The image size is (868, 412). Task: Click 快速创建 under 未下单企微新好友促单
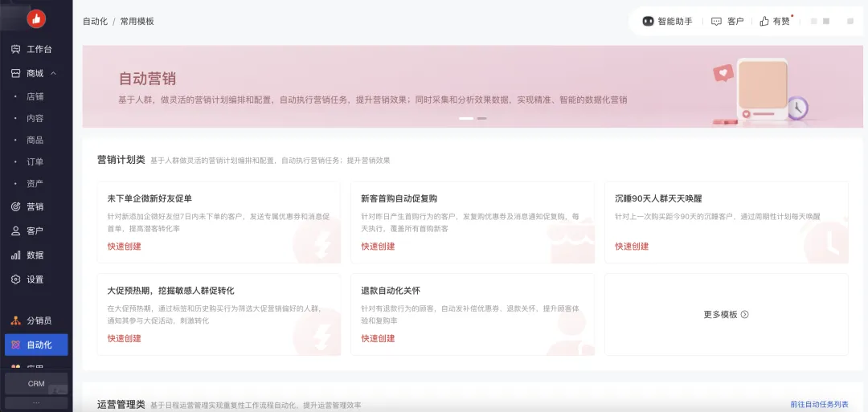[124, 247]
